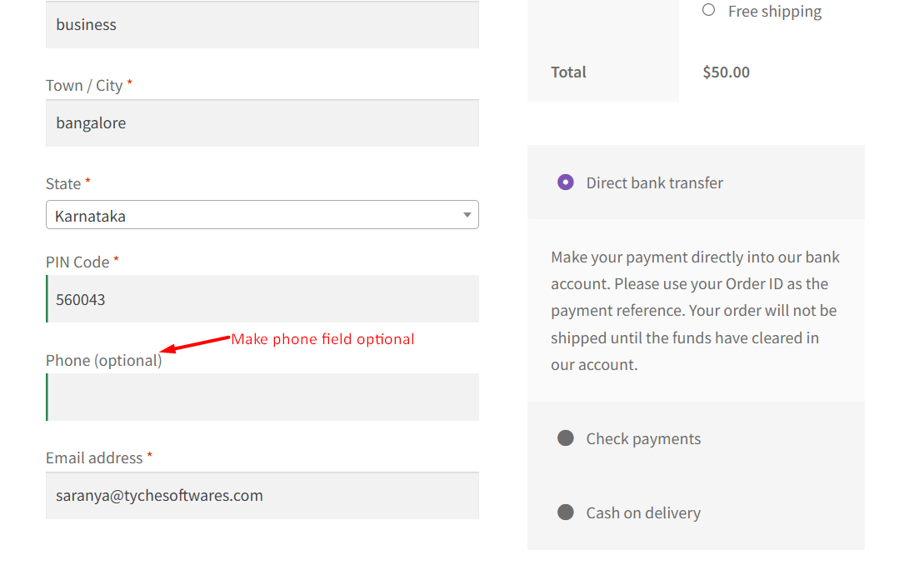Click into the empty Phone input field
The height and width of the screenshot is (570, 924).
click(262, 397)
